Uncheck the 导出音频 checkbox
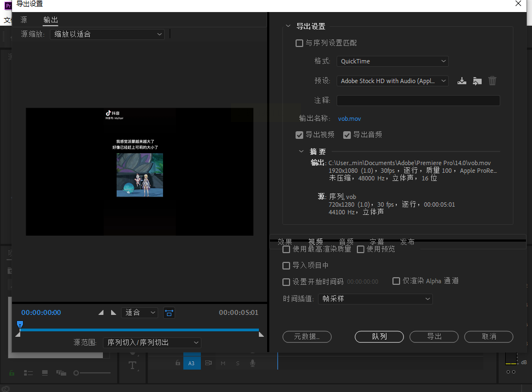Viewport: 532px width, 392px height. pyautogui.click(x=347, y=135)
